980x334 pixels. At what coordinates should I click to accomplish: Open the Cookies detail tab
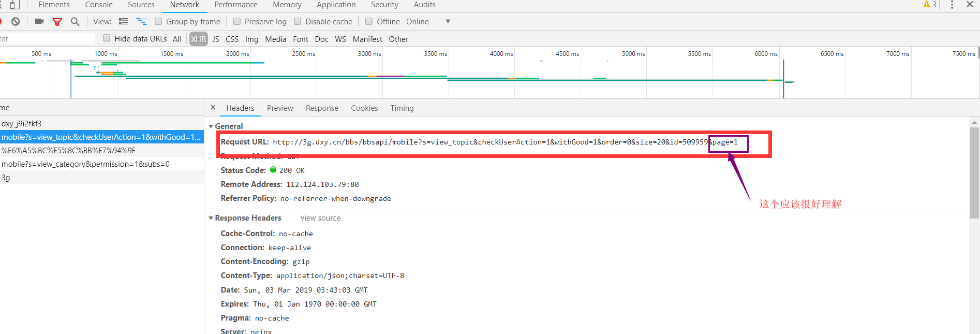(x=364, y=108)
